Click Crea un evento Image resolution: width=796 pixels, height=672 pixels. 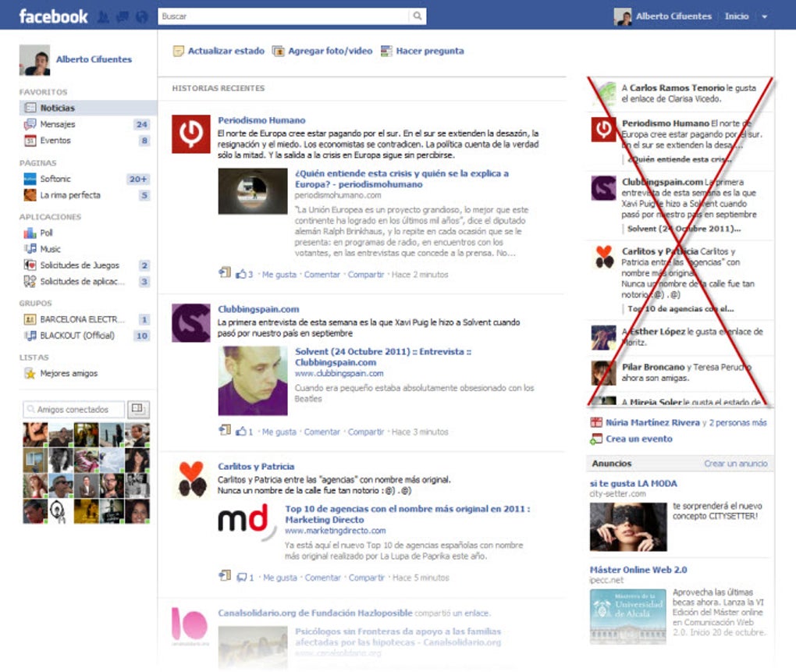click(638, 439)
